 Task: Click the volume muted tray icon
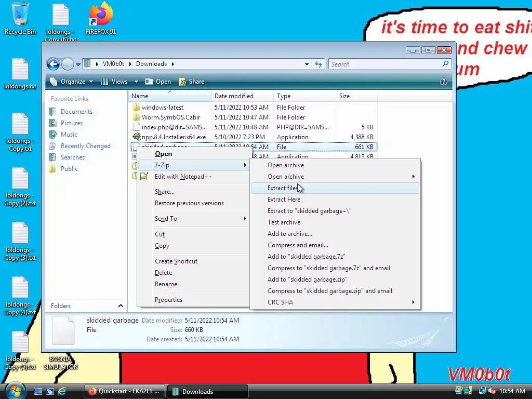(x=491, y=391)
